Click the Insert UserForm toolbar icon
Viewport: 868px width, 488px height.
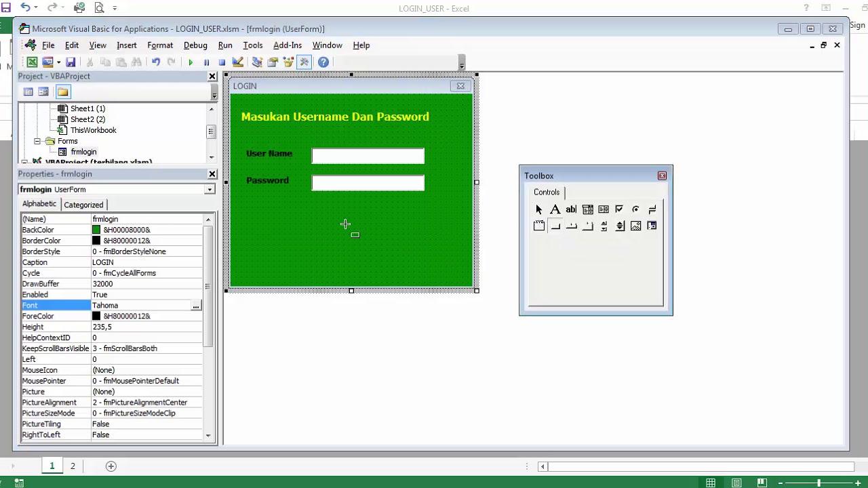47,62
